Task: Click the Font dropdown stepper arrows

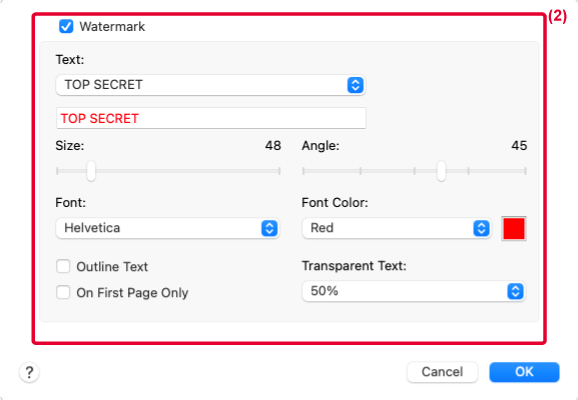Action: 269,228
